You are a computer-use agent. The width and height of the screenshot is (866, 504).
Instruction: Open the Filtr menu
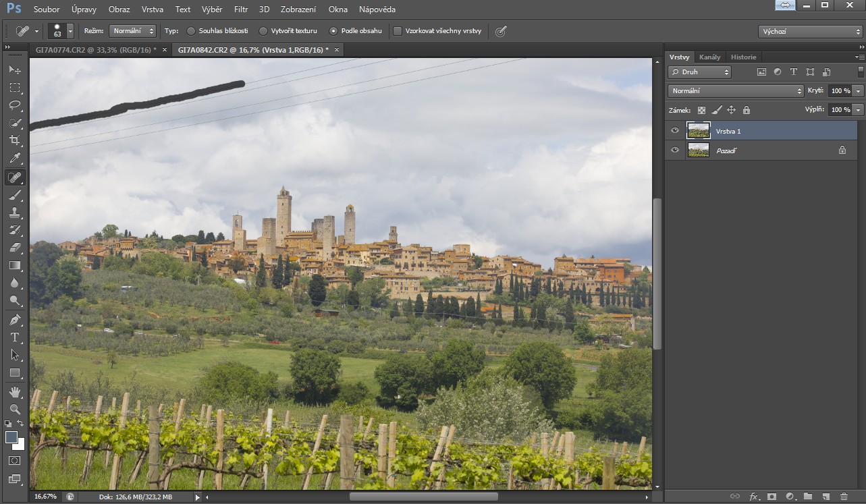click(240, 9)
